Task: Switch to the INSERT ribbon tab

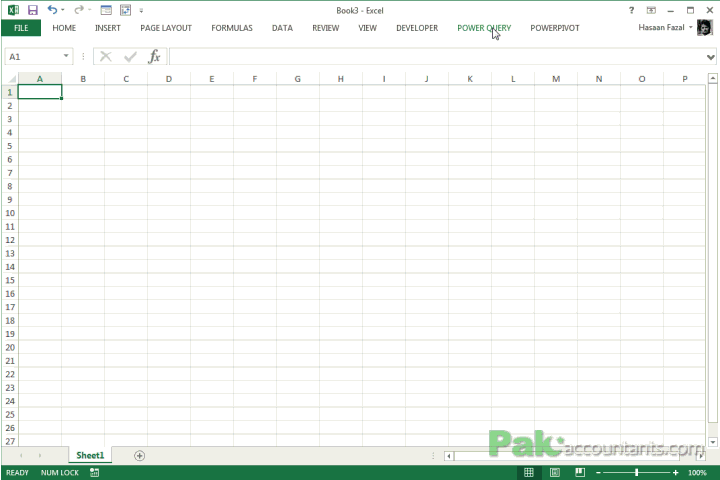Action: tap(108, 28)
